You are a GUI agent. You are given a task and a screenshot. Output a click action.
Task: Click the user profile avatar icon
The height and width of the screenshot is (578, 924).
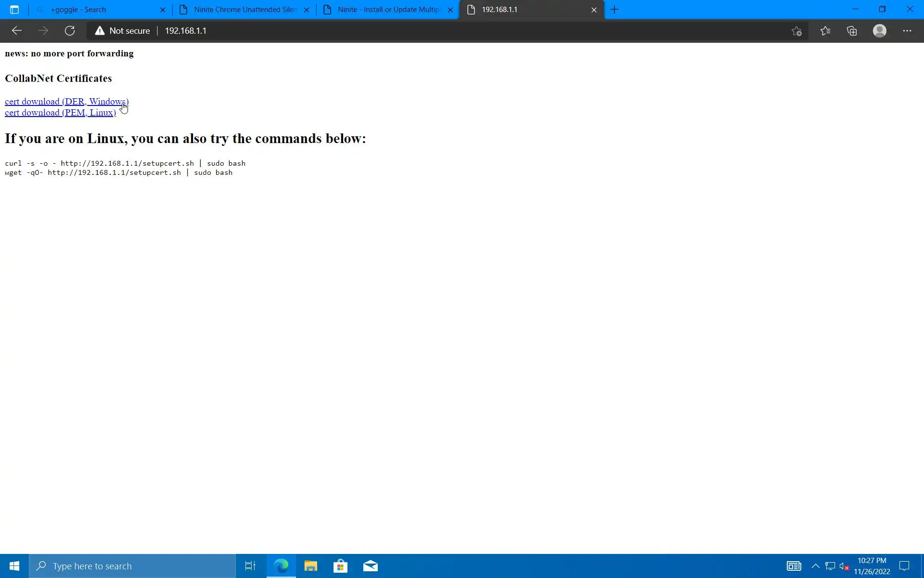click(x=879, y=31)
